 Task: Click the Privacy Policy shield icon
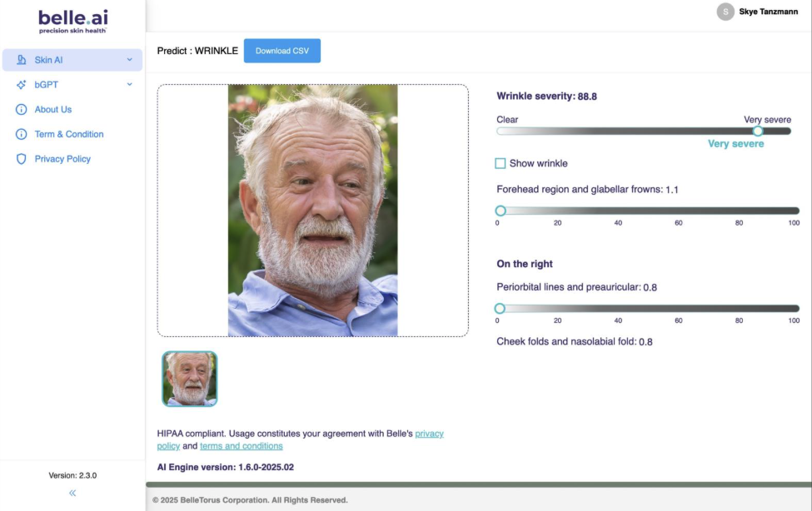(x=22, y=159)
